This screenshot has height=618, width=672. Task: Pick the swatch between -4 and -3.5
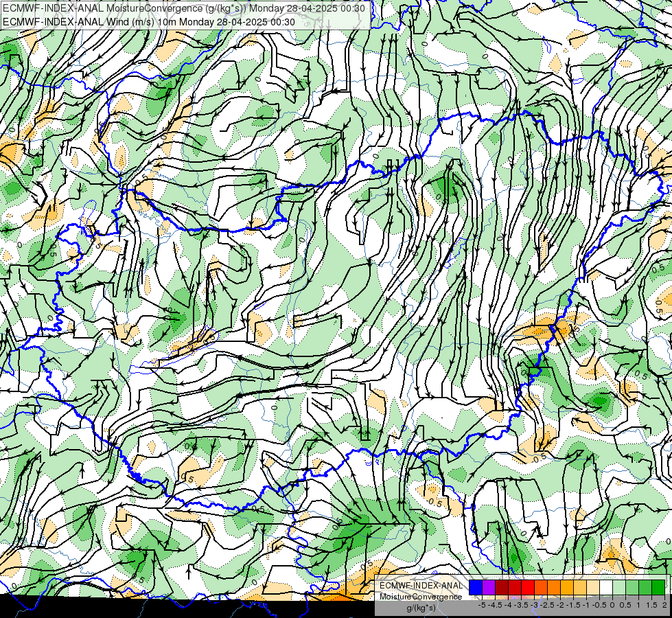(515, 587)
